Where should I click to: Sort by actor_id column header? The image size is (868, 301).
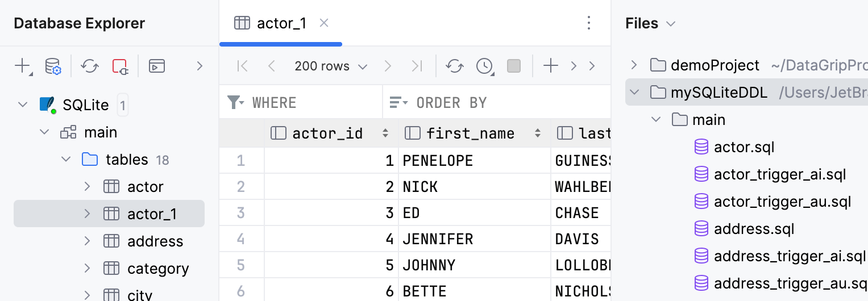(x=327, y=133)
